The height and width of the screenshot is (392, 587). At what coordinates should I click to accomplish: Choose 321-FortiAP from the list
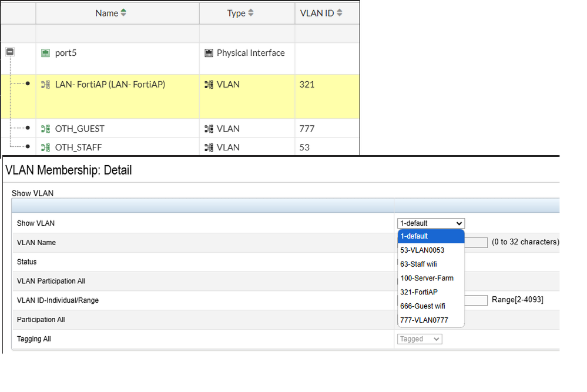431,292
